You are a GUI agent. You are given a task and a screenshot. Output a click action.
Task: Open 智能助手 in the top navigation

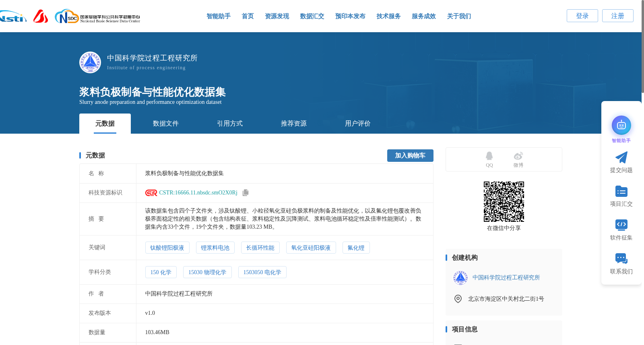click(x=219, y=16)
